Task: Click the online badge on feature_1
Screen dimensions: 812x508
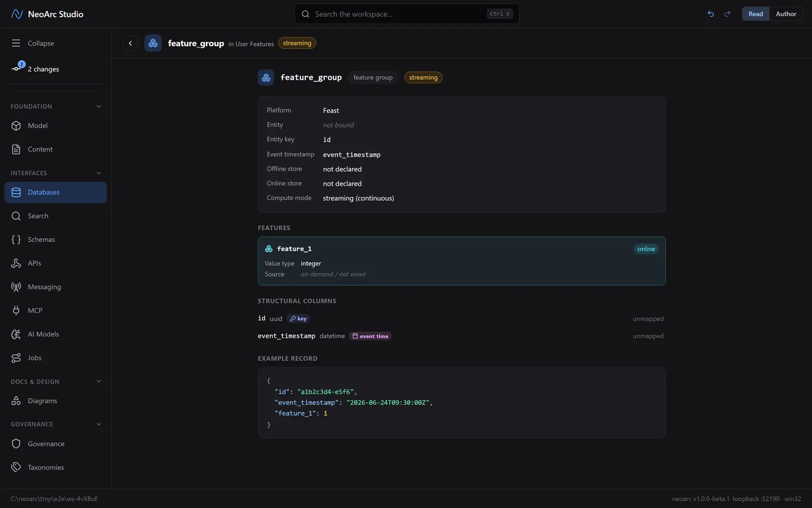Action: point(646,249)
